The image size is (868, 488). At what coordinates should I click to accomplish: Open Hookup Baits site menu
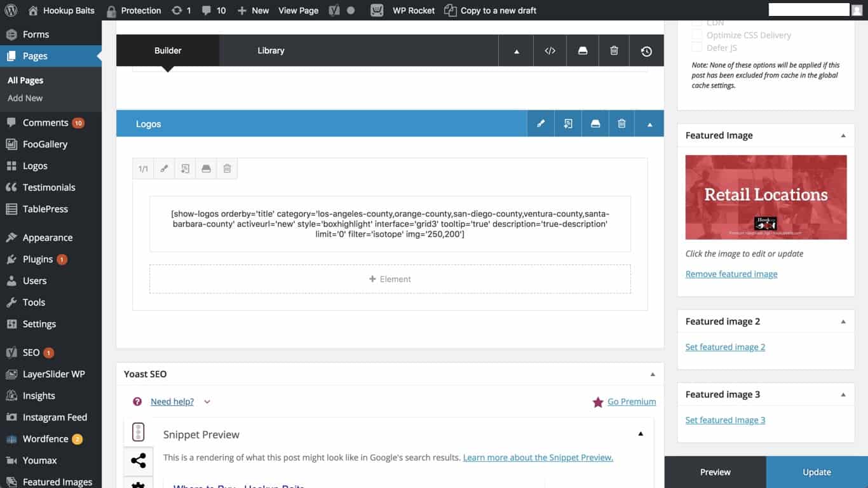[x=62, y=10]
